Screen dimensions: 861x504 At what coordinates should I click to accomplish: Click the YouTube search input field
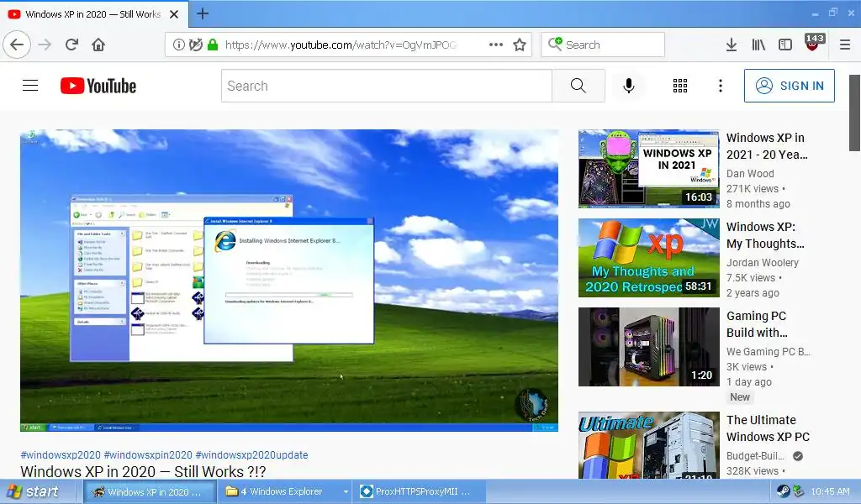[x=387, y=86]
